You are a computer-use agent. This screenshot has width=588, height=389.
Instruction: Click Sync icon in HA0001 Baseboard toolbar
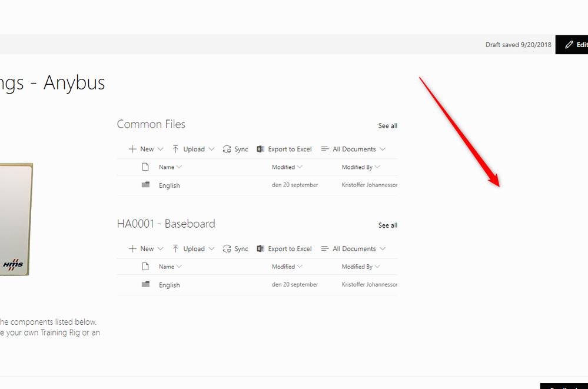227,249
